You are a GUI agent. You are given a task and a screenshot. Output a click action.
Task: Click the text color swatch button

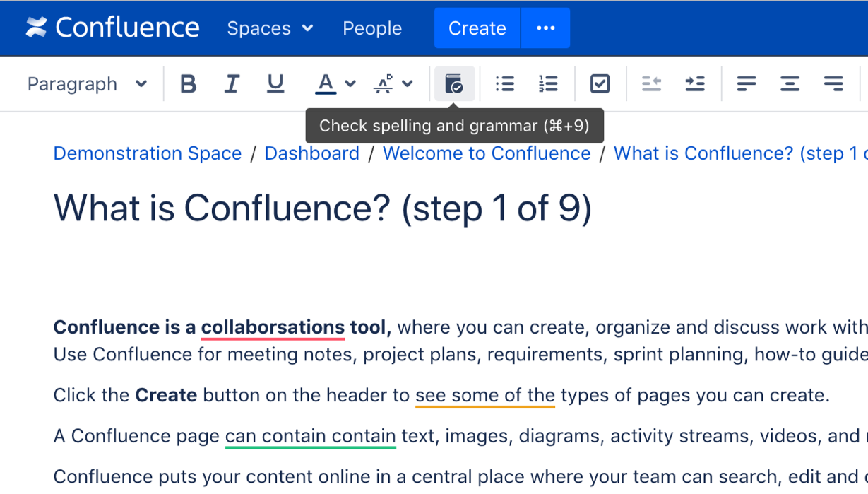pyautogui.click(x=325, y=84)
